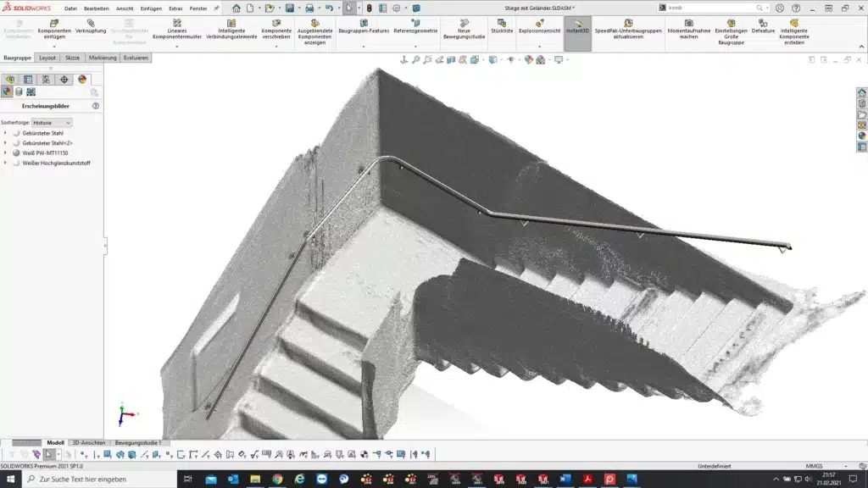Select the Weißer Hochglanzkunststoff swatch thumbnail
This screenshot has width=868, height=488.
pos(15,163)
